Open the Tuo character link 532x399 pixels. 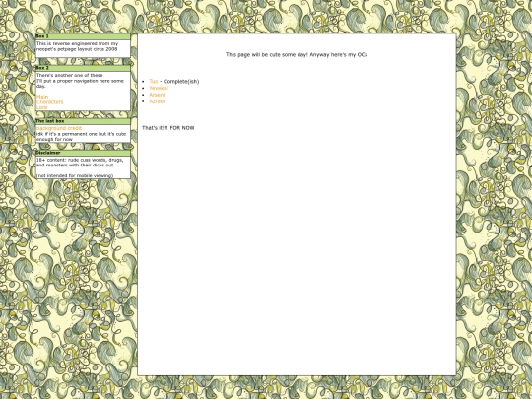click(x=154, y=82)
